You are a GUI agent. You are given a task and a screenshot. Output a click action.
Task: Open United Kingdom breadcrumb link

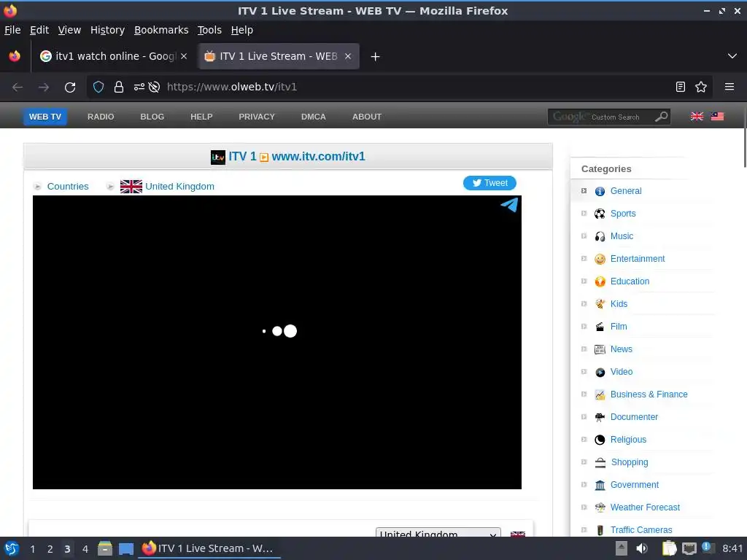[179, 186]
